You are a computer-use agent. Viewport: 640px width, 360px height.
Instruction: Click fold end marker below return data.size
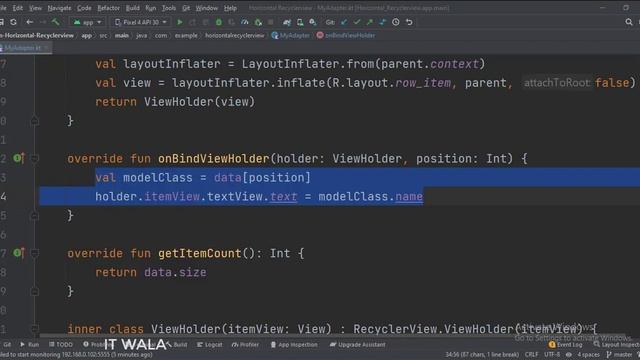coord(35,291)
